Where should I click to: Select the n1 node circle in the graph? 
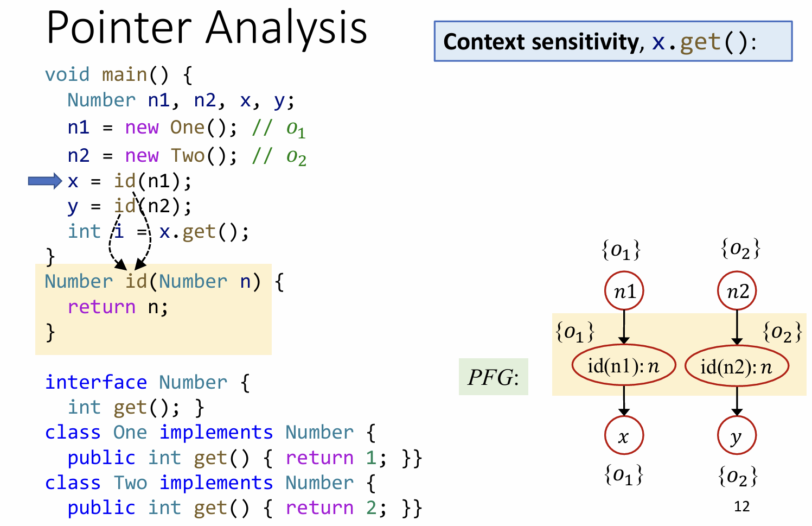624,291
